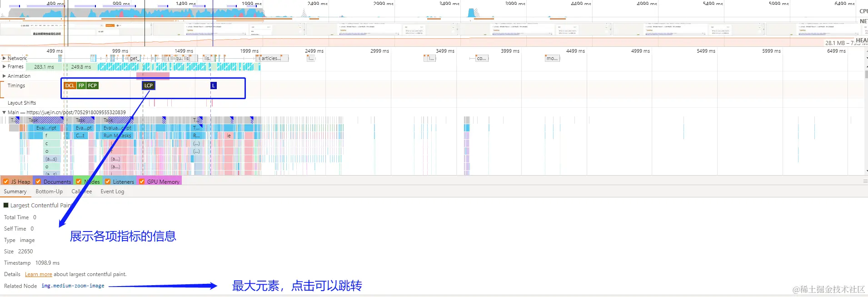
Task: Click the L (load) timing marker
Action: pyautogui.click(x=214, y=86)
